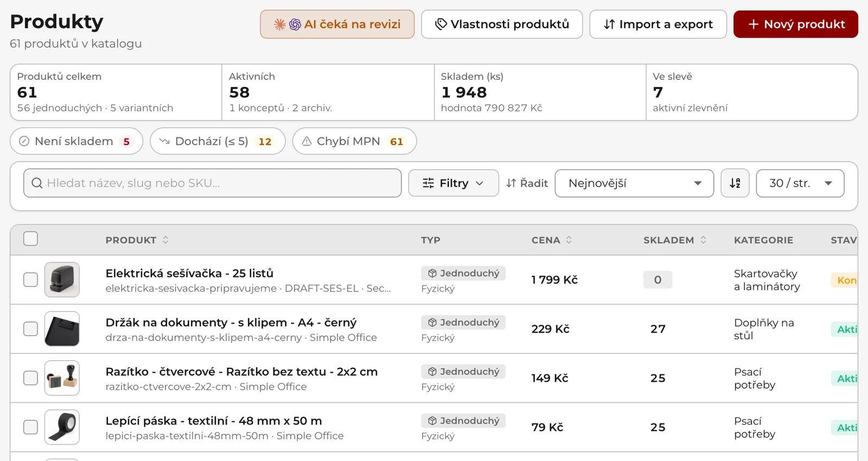Image resolution: width=868 pixels, height=461 pixels.
Task: Open the Držák na dokumenty thumbnail
Action: [62, 329]
